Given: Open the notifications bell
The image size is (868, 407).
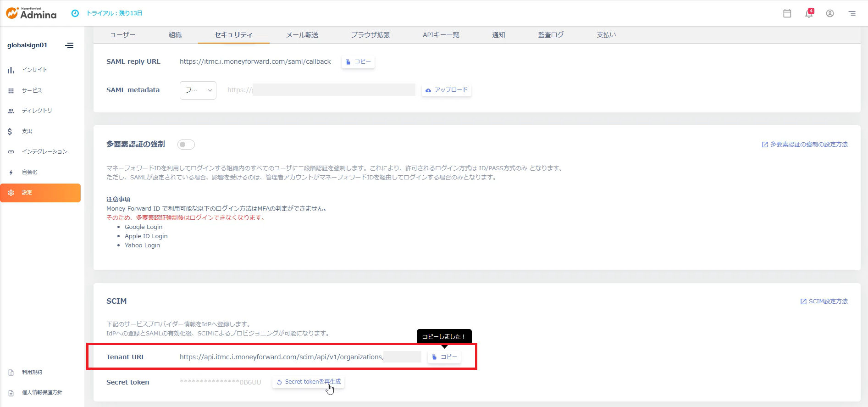Looking at the screenshot, I should [x=809, y=13].
